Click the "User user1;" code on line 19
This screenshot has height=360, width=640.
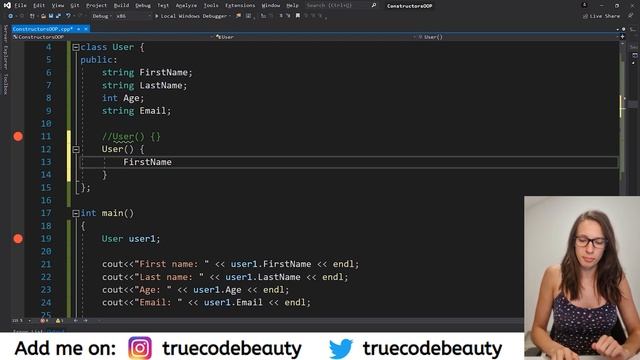click(131, 239)
